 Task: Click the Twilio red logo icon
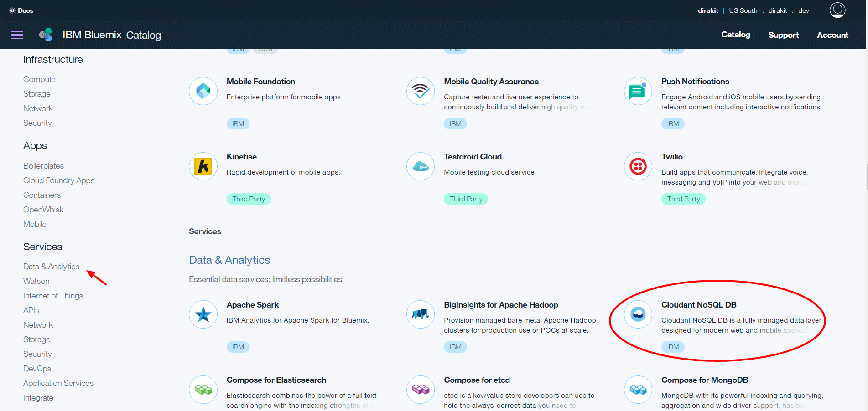tap(638, 166)
